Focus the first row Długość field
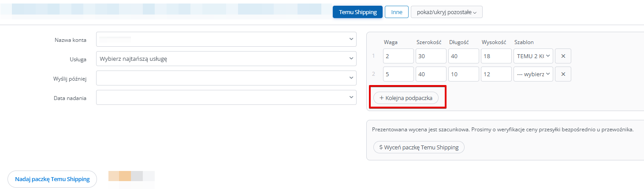Image resolution: width=644 pixels, height=193 pixels. (x=463, y=56)
